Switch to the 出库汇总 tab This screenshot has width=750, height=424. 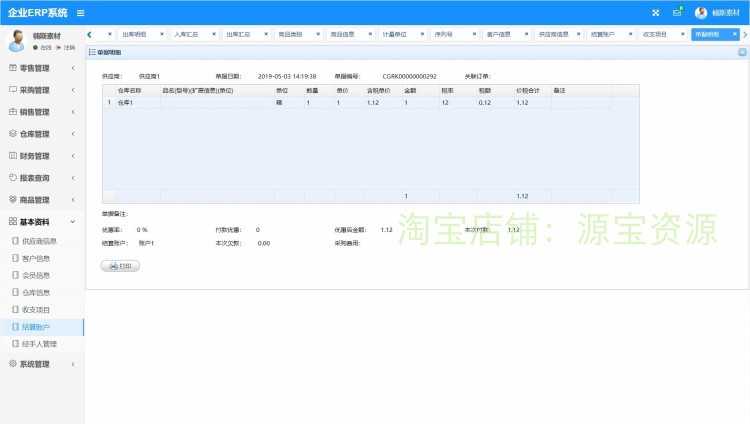(x=238, y=34)
